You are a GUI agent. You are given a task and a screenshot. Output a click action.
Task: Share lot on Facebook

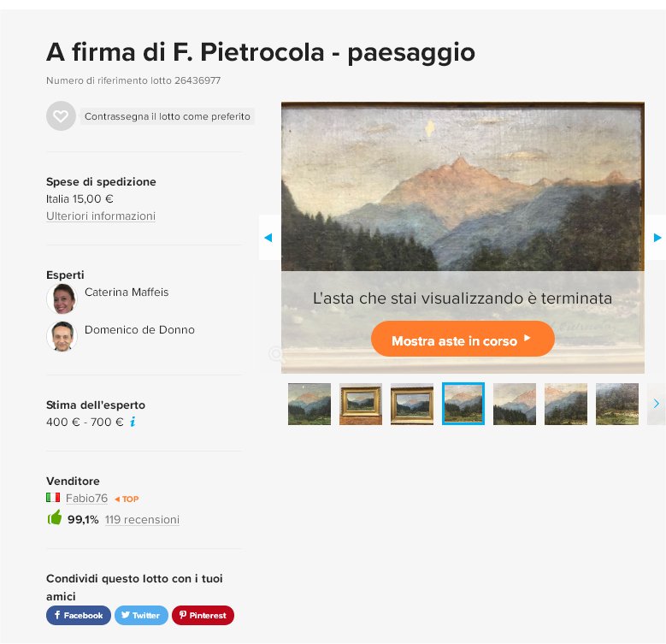pyautogui.click(x=79, y=615)
